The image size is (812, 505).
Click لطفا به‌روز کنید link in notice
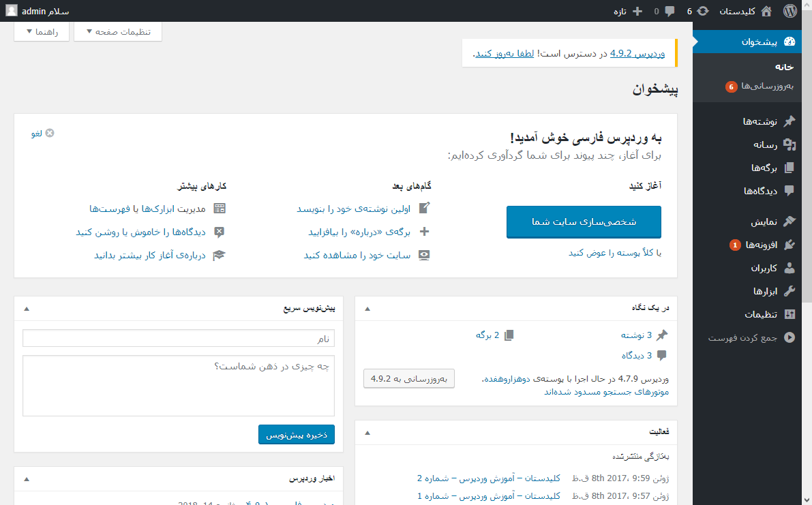[505, 53]
